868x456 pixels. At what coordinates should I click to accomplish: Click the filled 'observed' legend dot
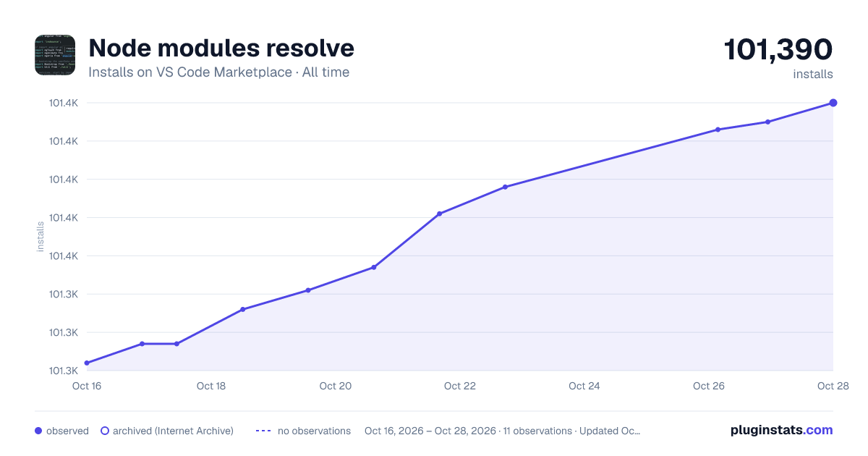(38, 431)
